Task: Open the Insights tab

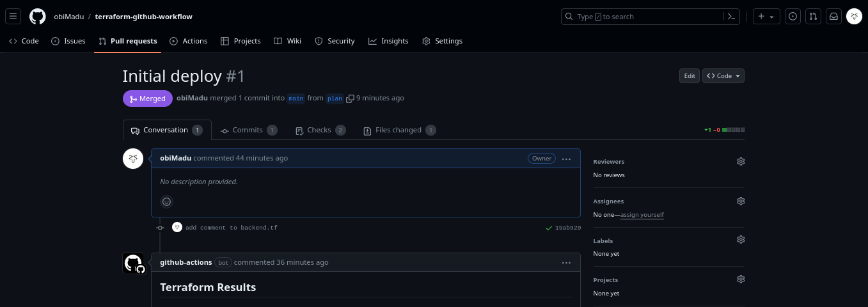Action: pos(388,41)
